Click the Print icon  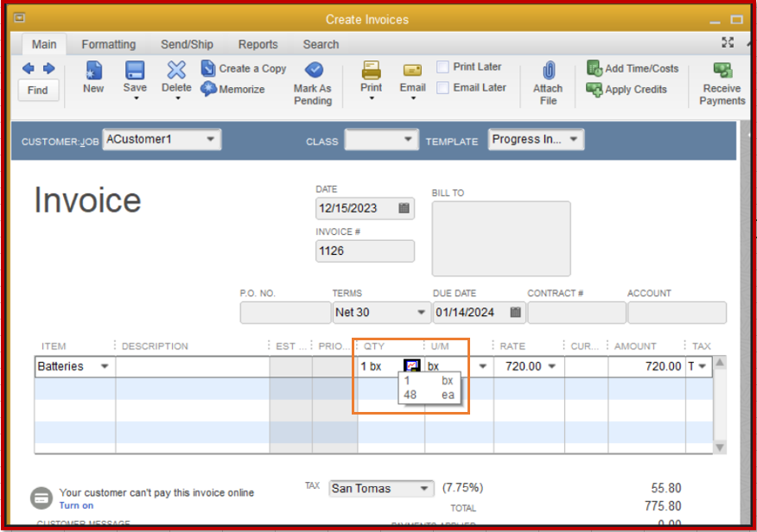(372, 71)
